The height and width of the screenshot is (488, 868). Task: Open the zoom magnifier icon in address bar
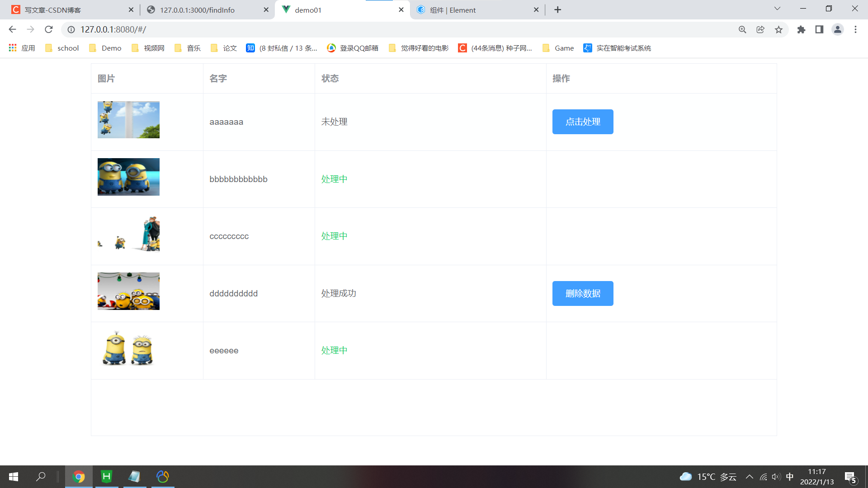pos(742,29)
